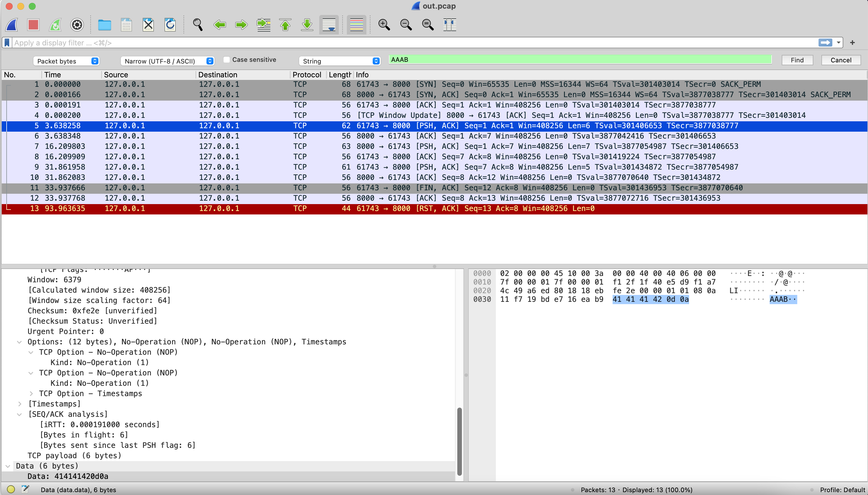Save this capture file
This screenshot has width=868, height=495.
pyautogui.click(x=126, y=24)
